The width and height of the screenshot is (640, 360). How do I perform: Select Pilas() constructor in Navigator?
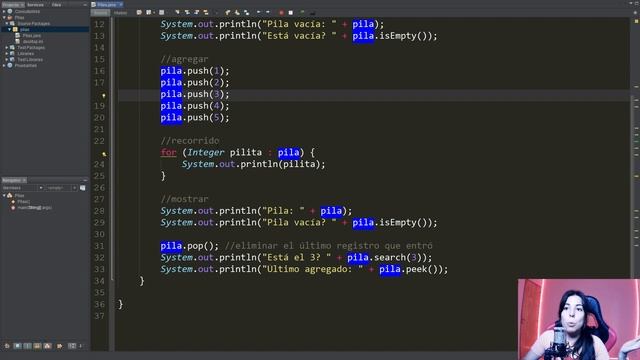pos(23,202)
